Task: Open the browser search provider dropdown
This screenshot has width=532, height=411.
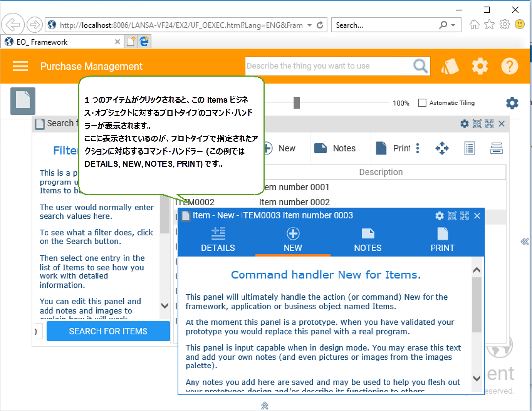Action: click(453, 25)
